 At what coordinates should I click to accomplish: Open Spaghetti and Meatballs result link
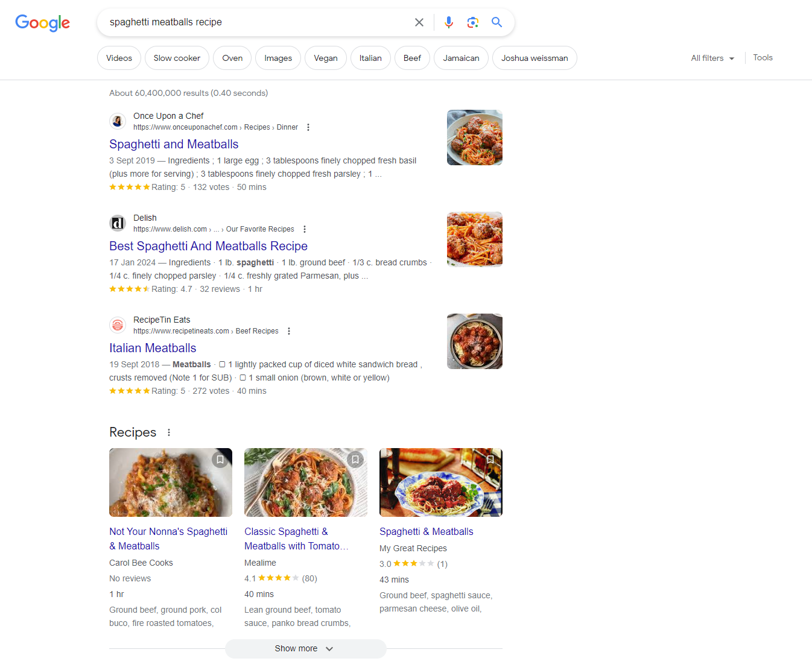tap(174, 144)
